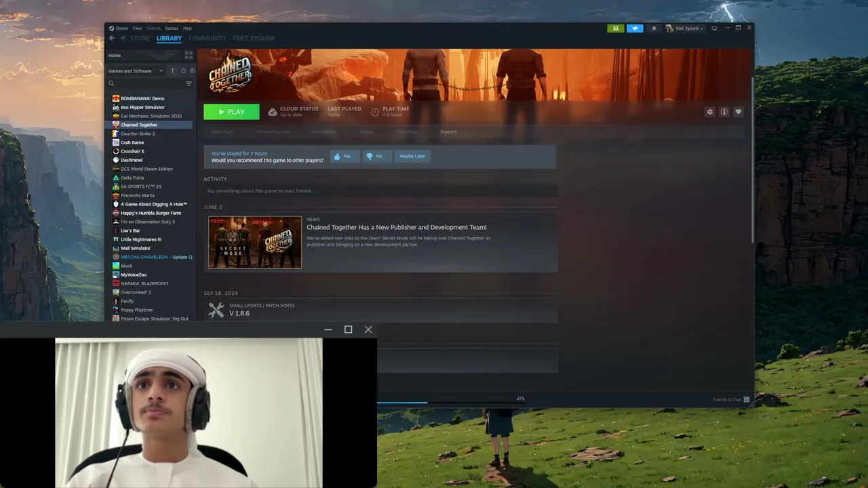Image resolution: width=868 pixels, height=488 pixels.
Task: Select Poppy Playtime in the game list
Action: click(136, 310)
